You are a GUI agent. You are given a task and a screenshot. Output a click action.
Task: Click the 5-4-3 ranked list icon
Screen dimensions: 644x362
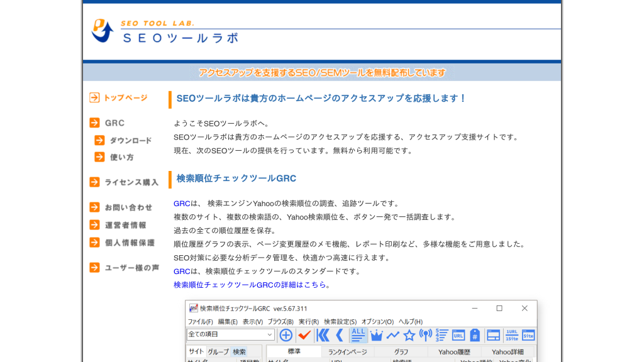[441, 336]
